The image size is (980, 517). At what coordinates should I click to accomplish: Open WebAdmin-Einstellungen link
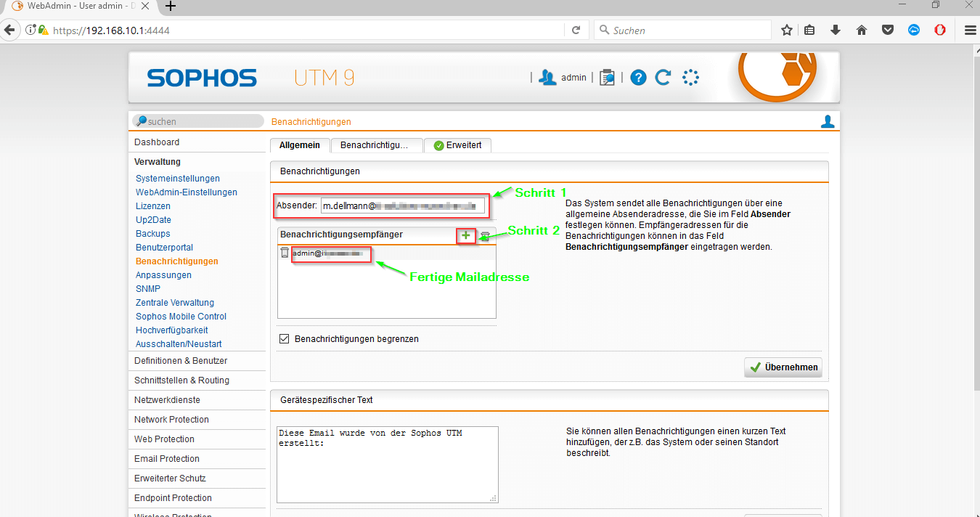[187, 192]
